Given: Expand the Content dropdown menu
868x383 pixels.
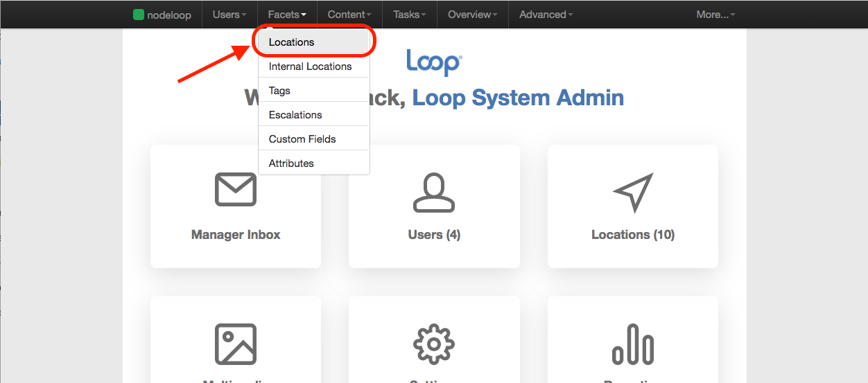Looking at the screenshot, I should click(x=349, y=15).
